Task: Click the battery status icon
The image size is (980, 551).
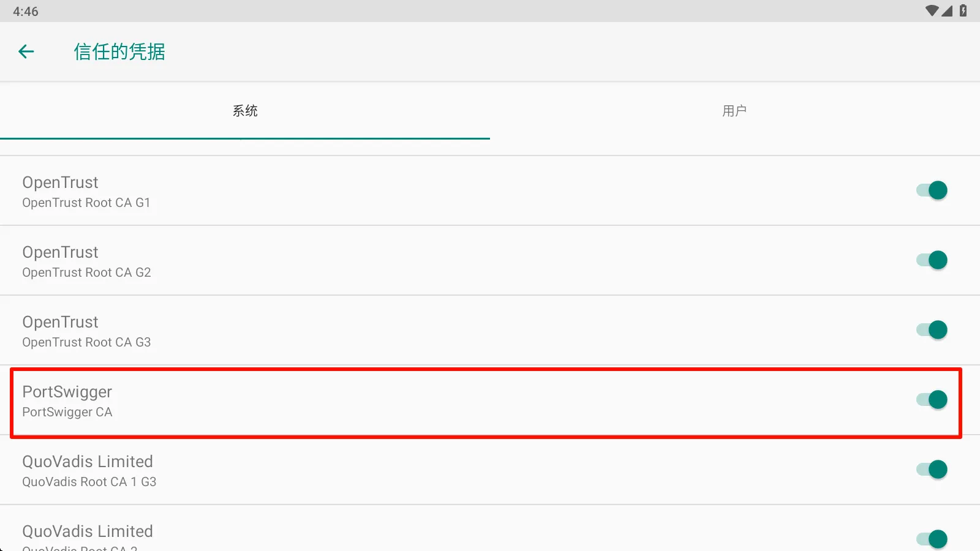Action: tap(963, 10)
